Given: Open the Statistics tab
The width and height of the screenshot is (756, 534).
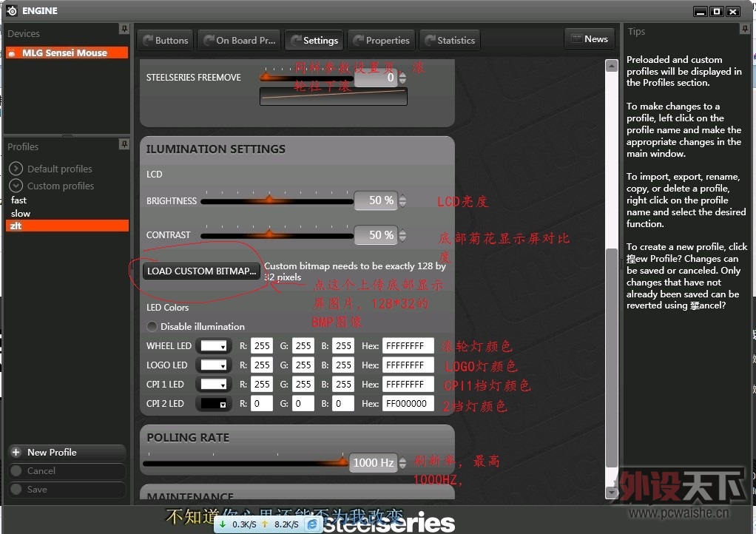Looking at the screenshot, I should pyautogui.click(x=450, y=41).
